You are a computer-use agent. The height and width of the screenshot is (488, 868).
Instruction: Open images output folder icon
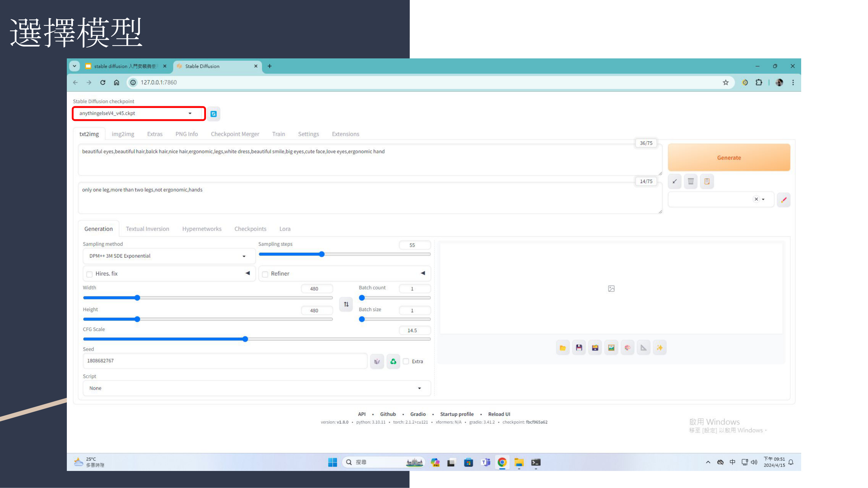(x=563, y=347)
